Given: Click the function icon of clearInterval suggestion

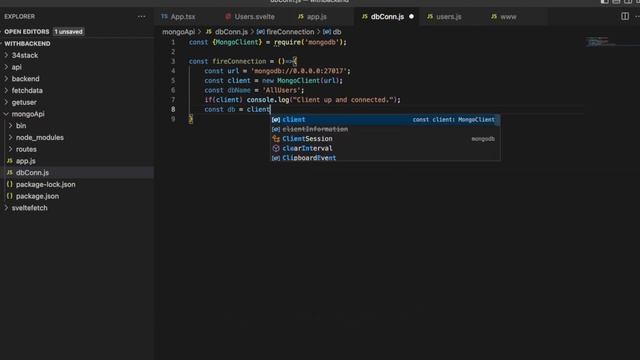Looking at the screenshot, I should pos(276,149).
